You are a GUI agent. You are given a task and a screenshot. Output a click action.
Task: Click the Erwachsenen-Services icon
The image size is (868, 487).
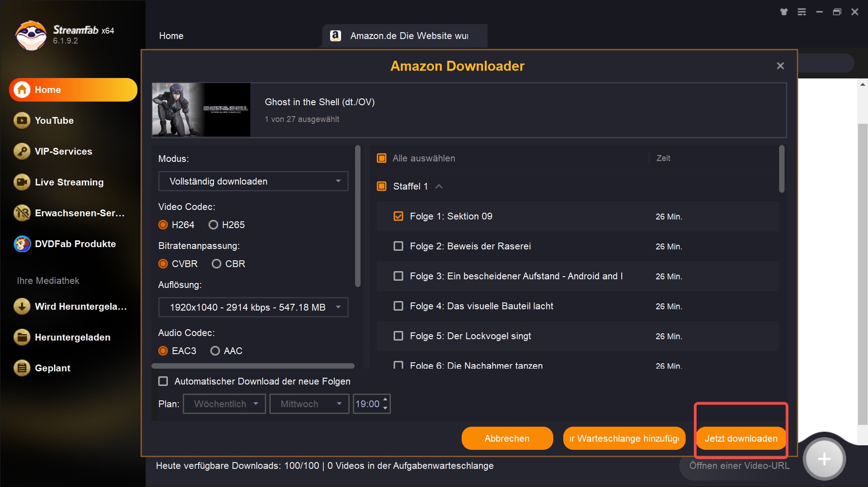pos(22,213)
